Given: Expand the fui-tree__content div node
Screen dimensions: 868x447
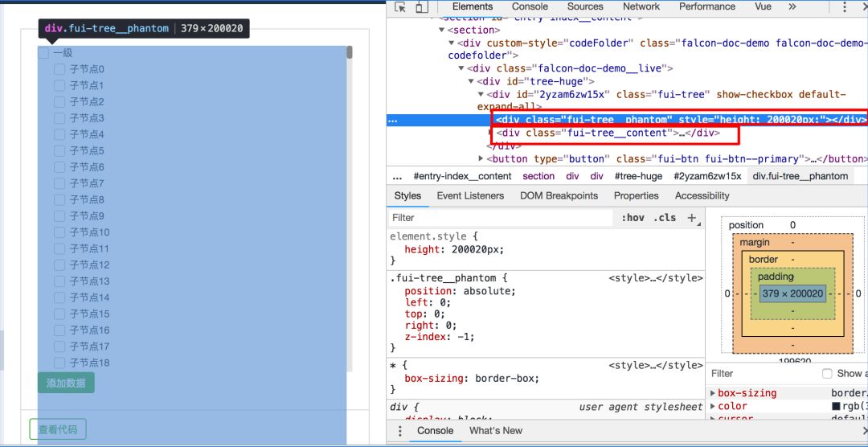Looking at the screenshot, I should coord(492,133).
